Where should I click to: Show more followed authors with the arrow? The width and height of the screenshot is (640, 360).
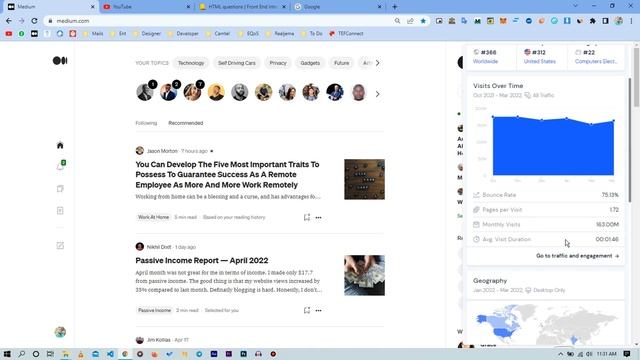pyautogui.click(x=377, y=94)
